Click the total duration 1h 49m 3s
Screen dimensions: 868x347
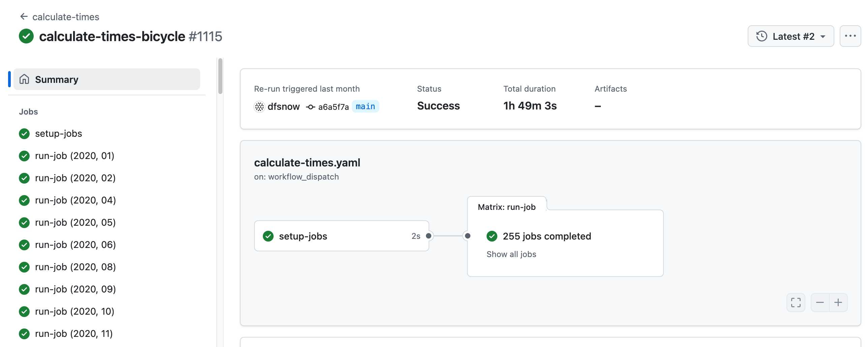click(x=530, y=106)
